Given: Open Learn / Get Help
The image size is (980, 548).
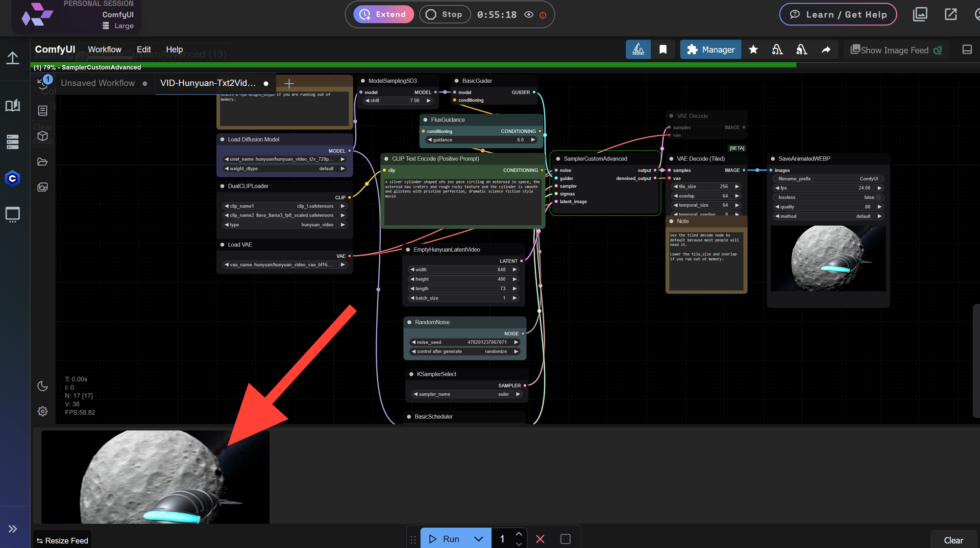Looking at the screenshot, I should point(838,14).
